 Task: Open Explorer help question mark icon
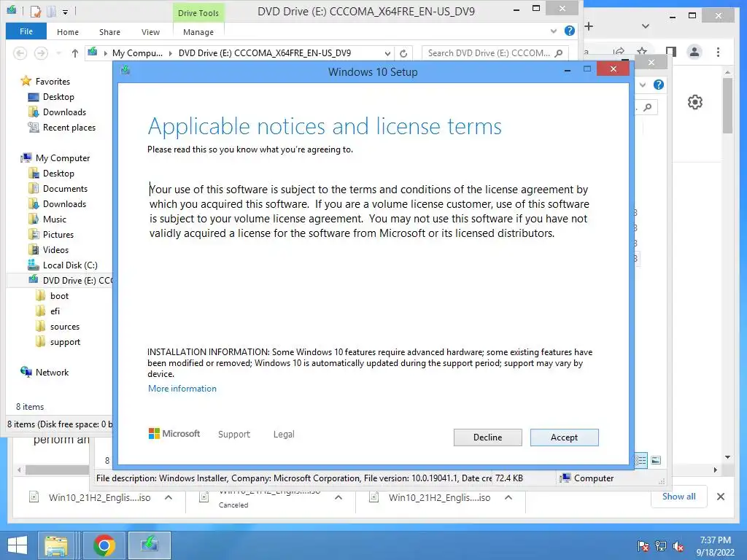pyautogui.click(x=569, y=31)
